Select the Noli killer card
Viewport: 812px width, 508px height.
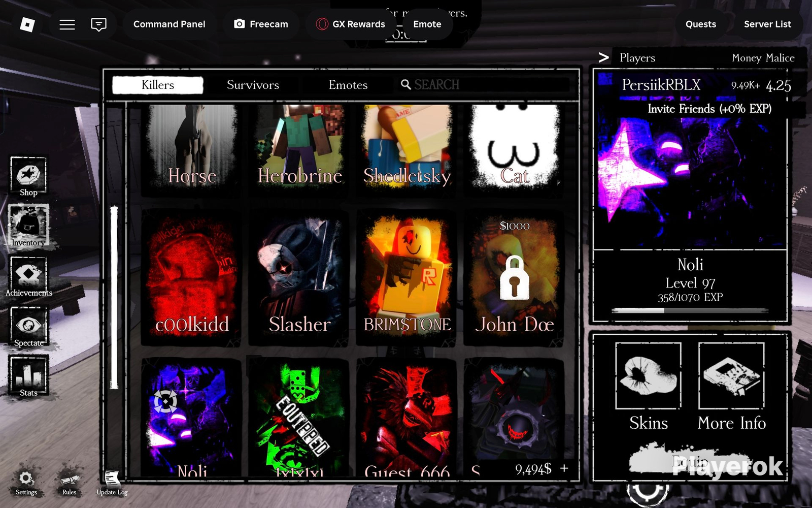click(x=192, y=418)
